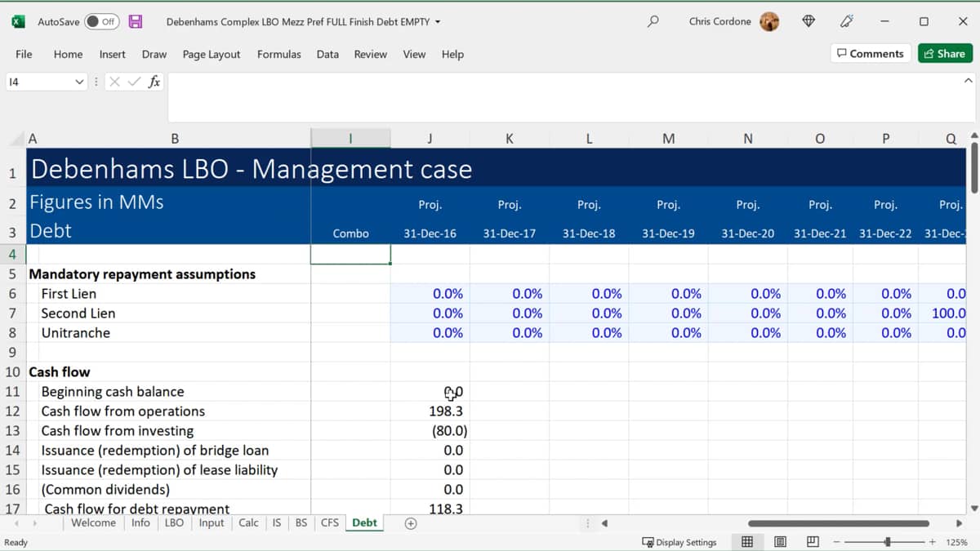Image resolution: width=980 pixels, height=551 pixels.
Task: Click the diamond premium icon
Action: tap(808, 22)
